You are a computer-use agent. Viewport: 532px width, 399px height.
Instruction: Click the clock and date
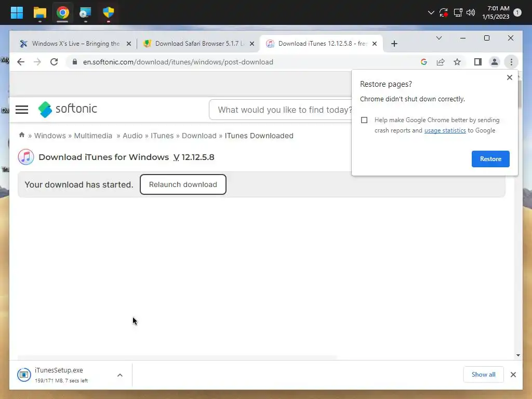pos(496,12)
